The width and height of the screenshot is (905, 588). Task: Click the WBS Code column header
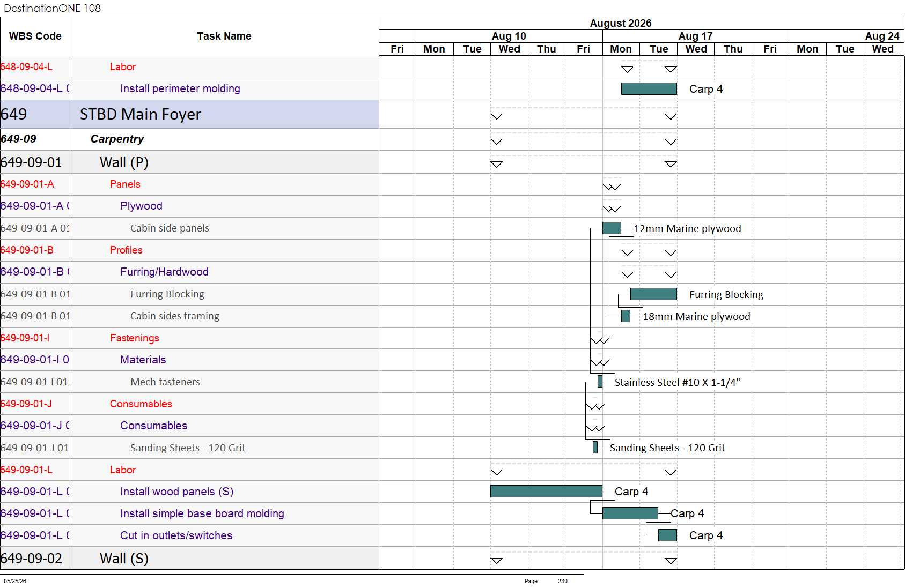pyautogui.click(x=35, y=36)
